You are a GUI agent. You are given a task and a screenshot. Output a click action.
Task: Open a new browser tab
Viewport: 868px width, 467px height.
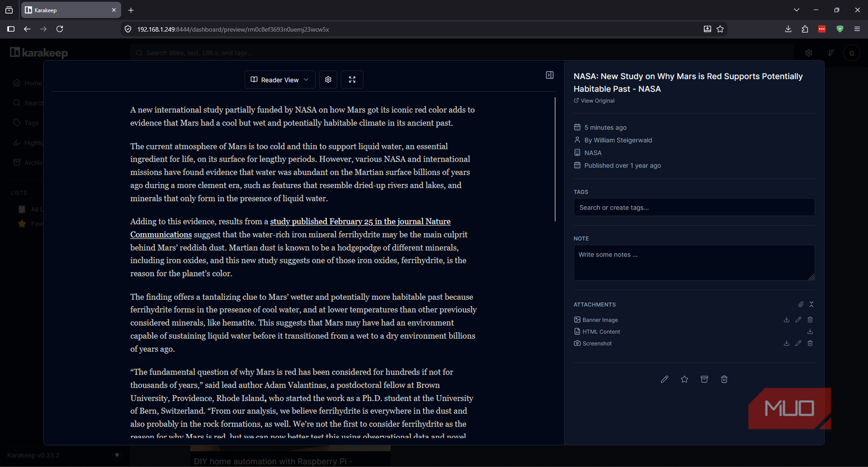pyautogui.click(x=131, y=10)
